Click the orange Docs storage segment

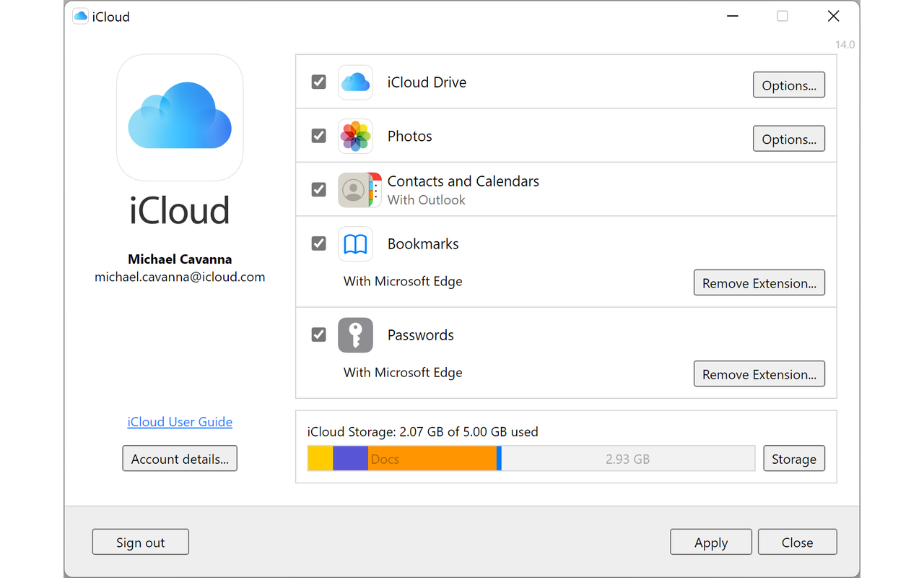(x=432, y=459)
